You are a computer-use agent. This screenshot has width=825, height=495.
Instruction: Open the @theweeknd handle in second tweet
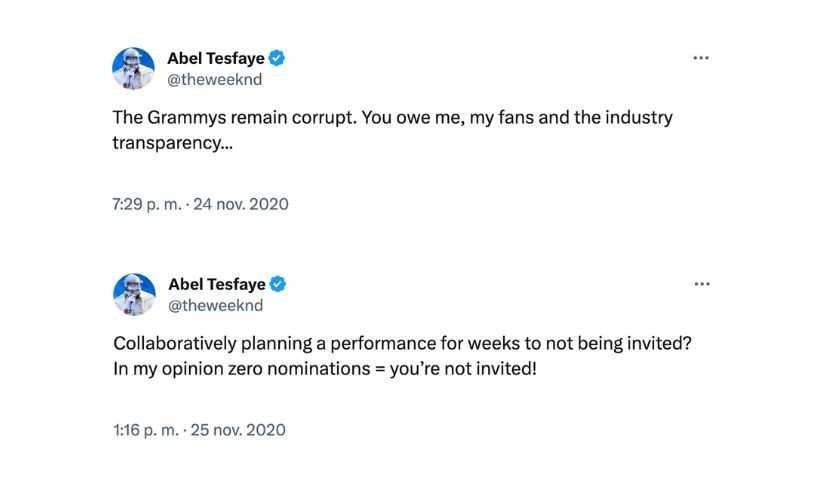pos(215,305)
